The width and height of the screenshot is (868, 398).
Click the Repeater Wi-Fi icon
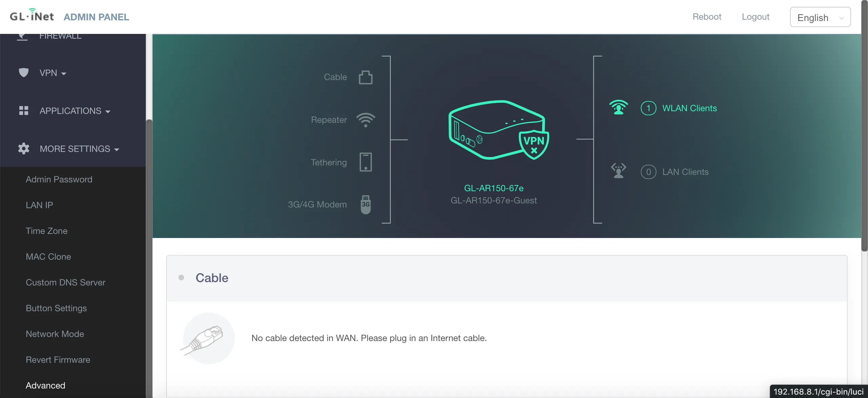tap(366, 120)
